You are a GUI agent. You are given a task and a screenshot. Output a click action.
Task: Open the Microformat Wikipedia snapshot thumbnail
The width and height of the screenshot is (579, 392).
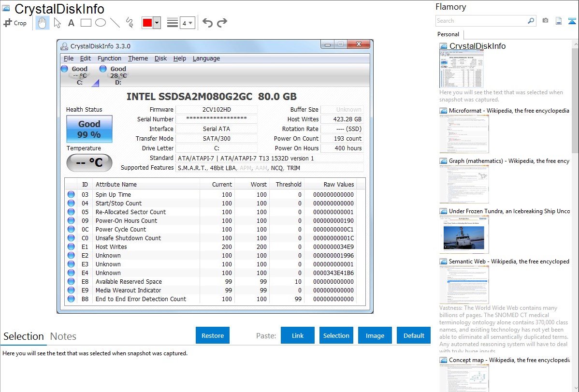click(x=464, y=134)
